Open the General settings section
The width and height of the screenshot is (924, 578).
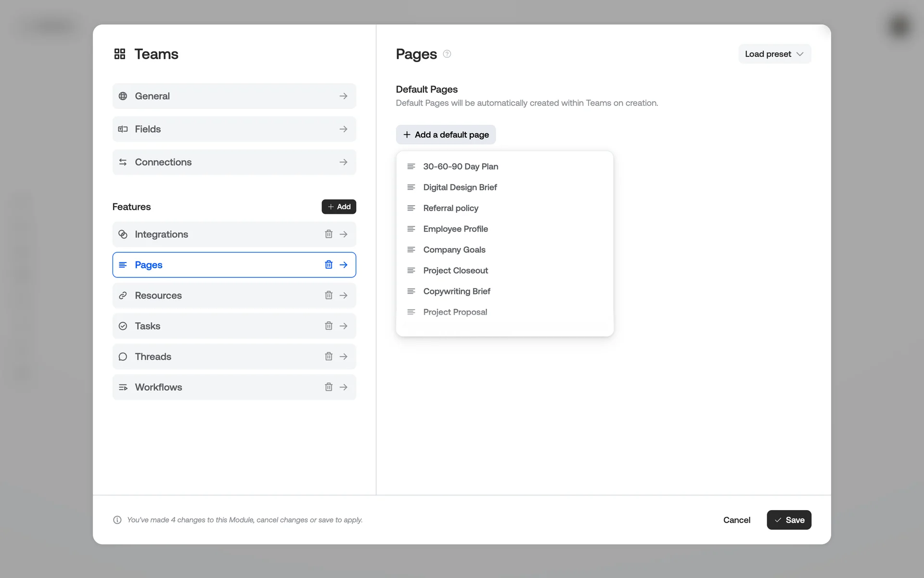[x=234, y=96]
